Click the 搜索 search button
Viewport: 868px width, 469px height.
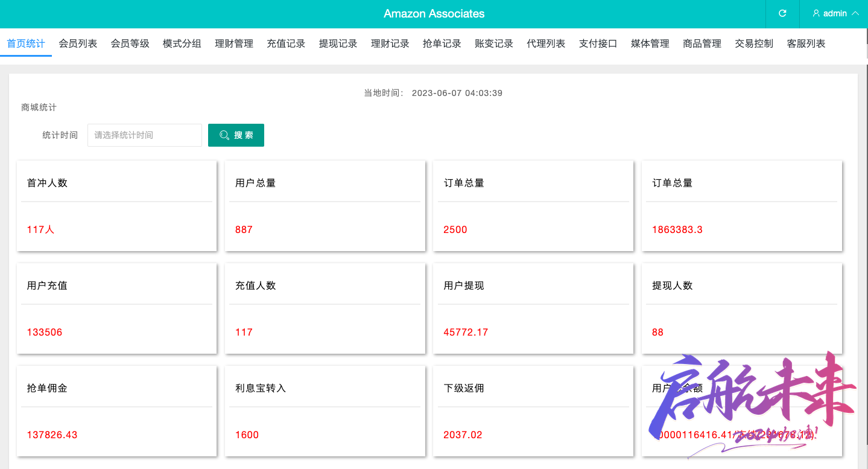point(236,135)
